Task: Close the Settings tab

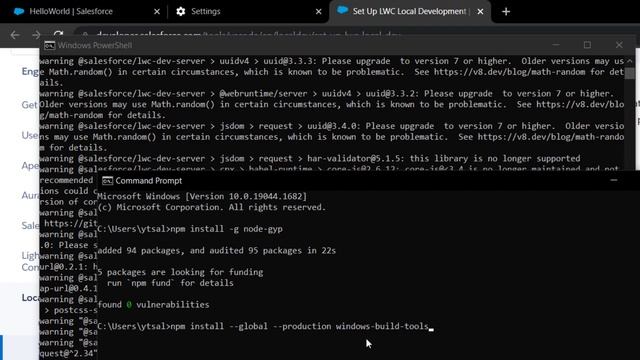Action: click(x=319, y=12)
